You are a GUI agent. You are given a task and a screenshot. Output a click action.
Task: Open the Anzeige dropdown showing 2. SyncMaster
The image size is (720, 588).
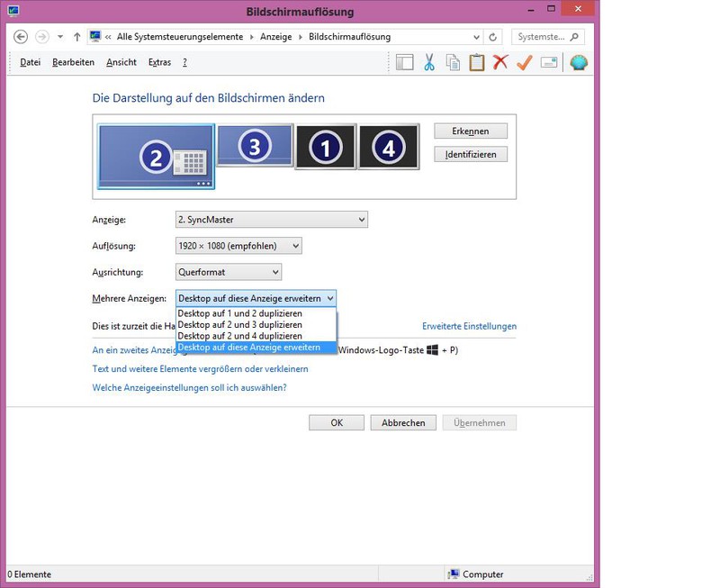[271, 220]
